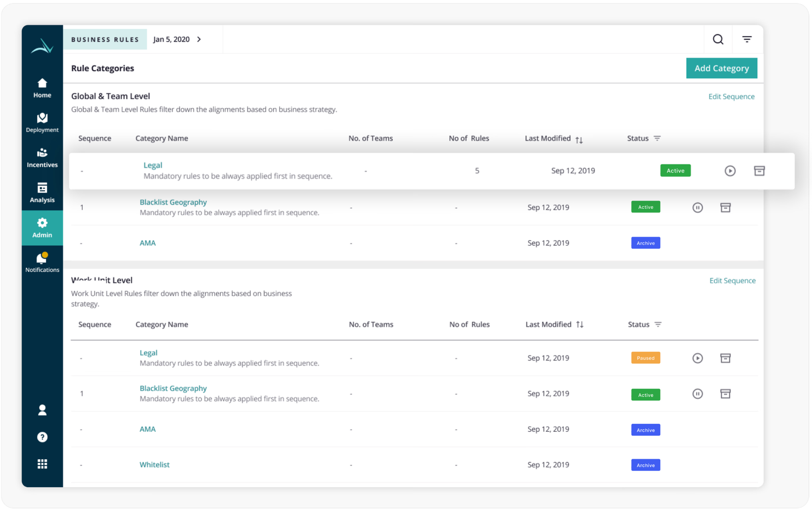
Task: Open the Home section in sidebar
Action: [x=42, y=88]
